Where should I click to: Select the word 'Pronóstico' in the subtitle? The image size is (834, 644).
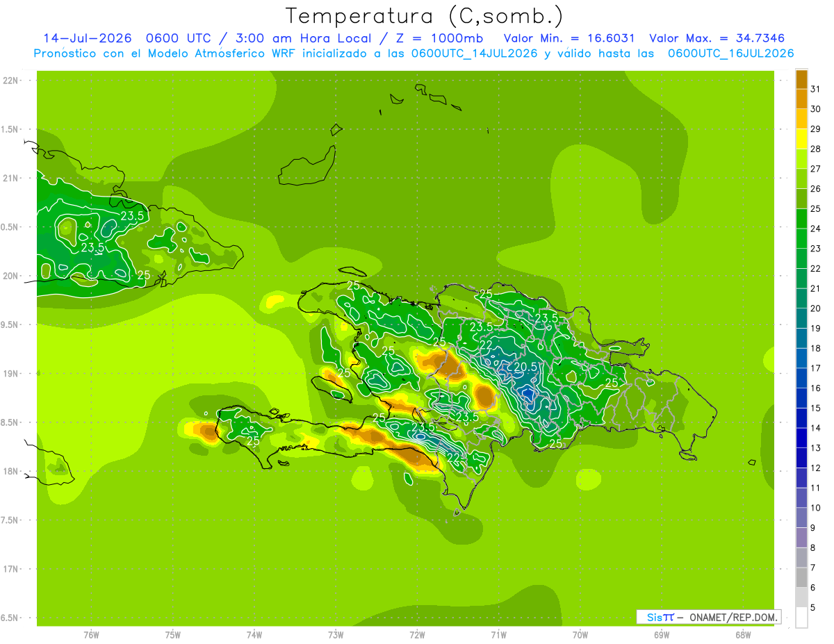coord(65,53)
